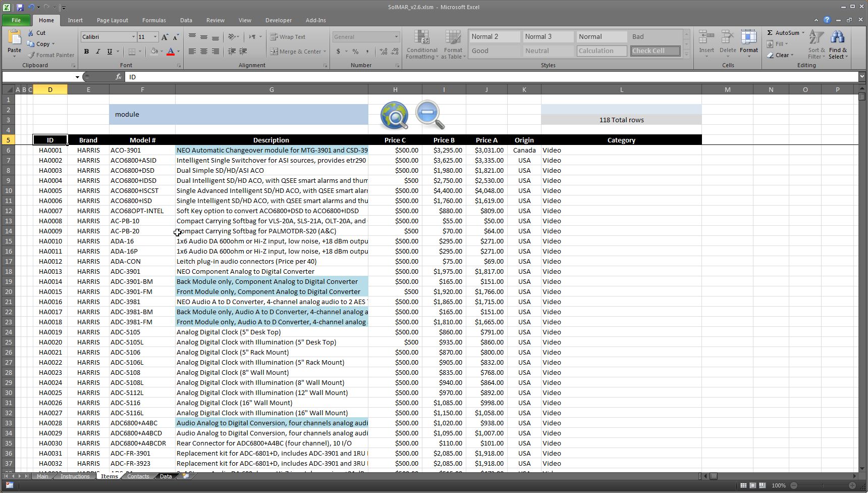This screenshot has height=493, width=868.
Task: Click Increase Indent icon
Action: (244, 51)
